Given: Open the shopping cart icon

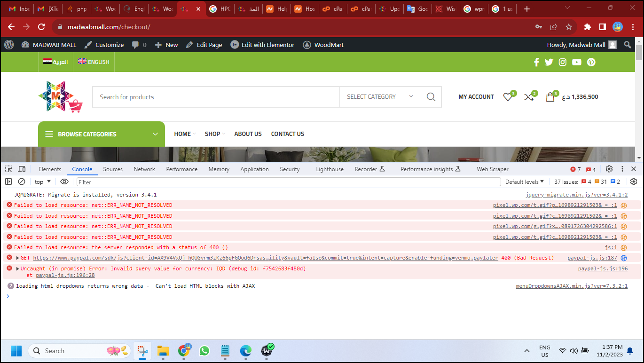Looking at the screenshot, I should coord(550,97).
